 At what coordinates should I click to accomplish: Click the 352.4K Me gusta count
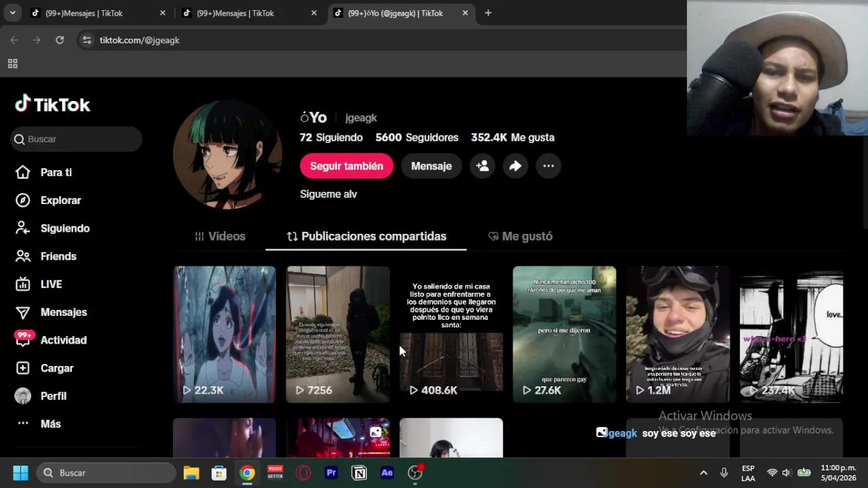tap(513, 138)
